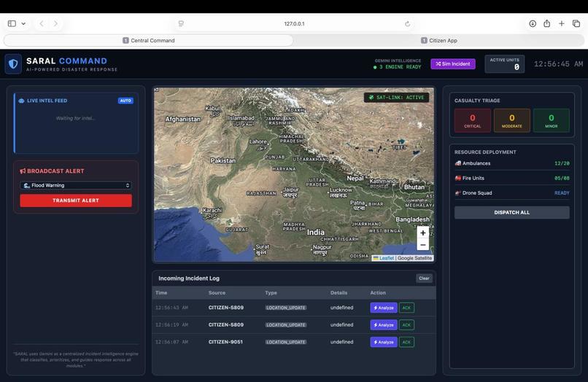Analyze the 12:56:19 CITIZEN-5809 entry

point(384,325)
